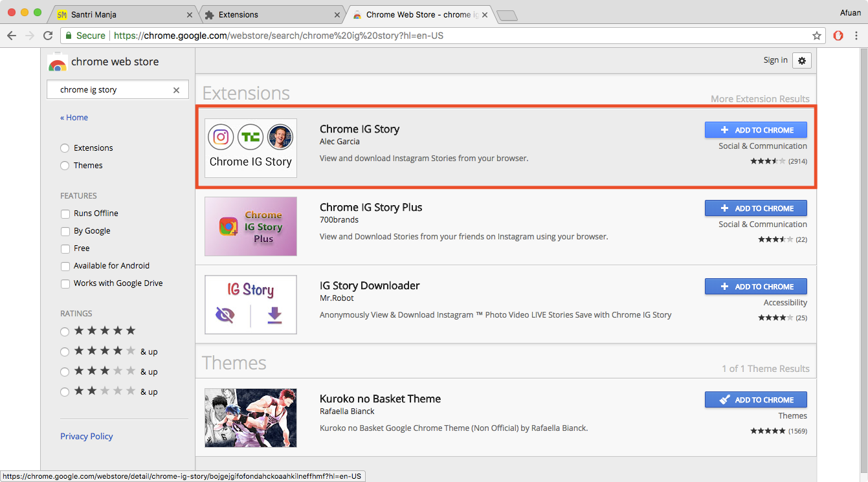Click the author name Rafaella Bianck
Screen dimensions: 868x482
coord(347,411)
